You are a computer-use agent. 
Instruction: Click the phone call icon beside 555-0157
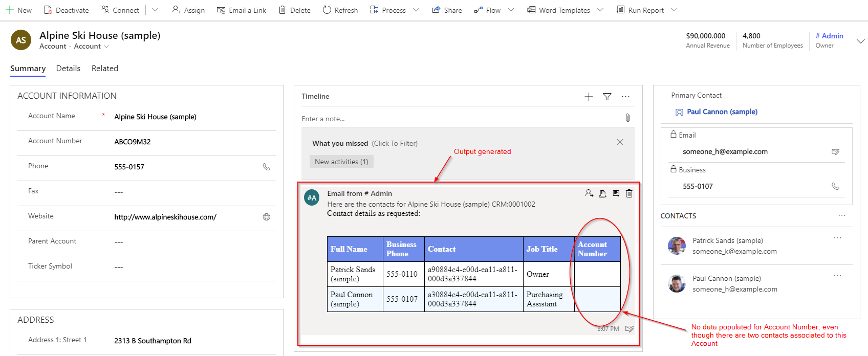266,167
